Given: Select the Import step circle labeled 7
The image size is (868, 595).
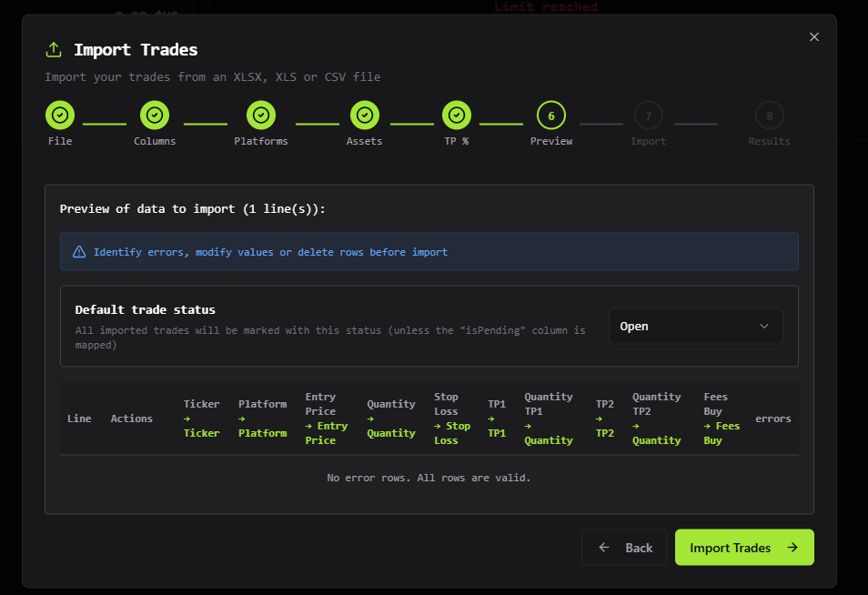Looking at the screenshot, I should pyautogui.click(x=648, y=116).
